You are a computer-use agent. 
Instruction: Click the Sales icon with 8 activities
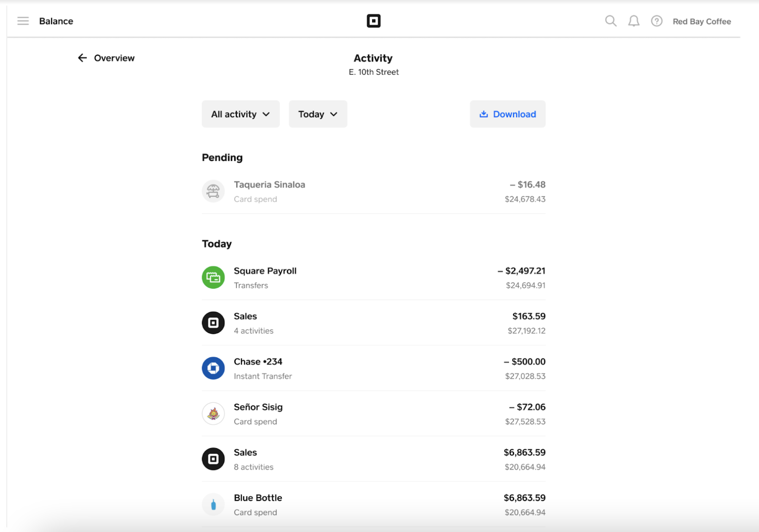213,459
